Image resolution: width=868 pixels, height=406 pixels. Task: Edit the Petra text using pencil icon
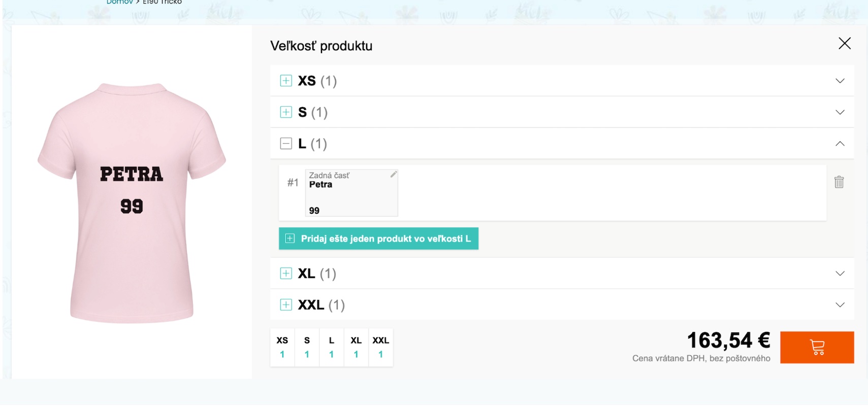click(x=394, y=174)
